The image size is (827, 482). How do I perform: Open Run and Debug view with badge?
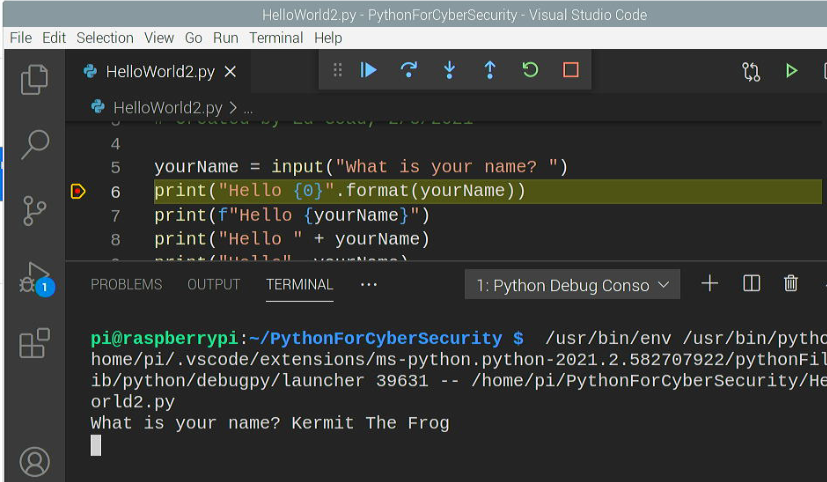coord(35,278)
